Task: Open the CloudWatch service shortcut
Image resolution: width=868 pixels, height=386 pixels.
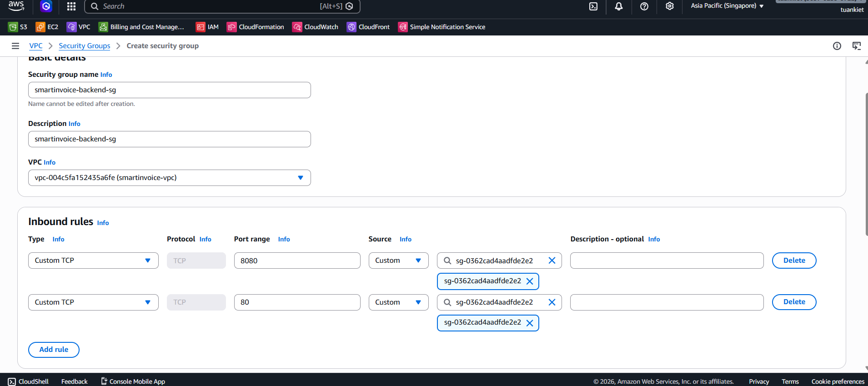Action: pyautogui.click(x=315, y=27)
